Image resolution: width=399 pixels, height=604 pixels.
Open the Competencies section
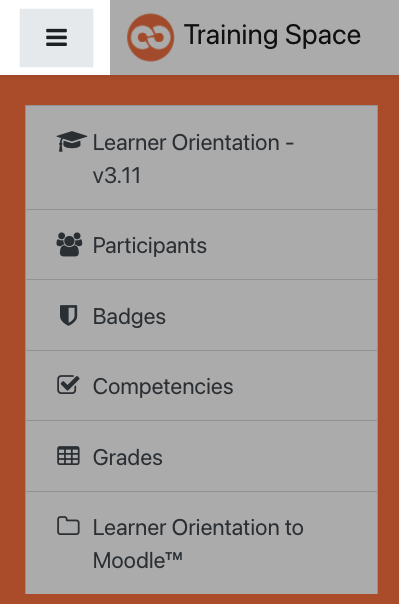click(201, 386)
